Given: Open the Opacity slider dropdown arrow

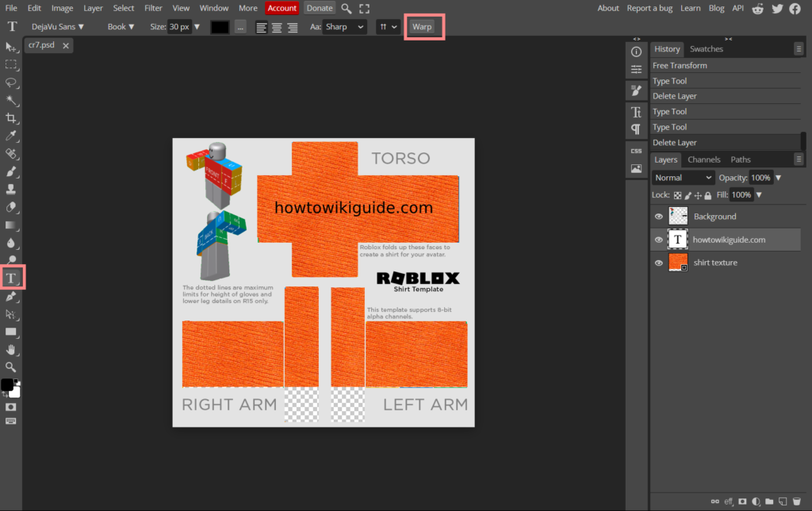Looking at the screenshot, I should click(x=779, y=178).
